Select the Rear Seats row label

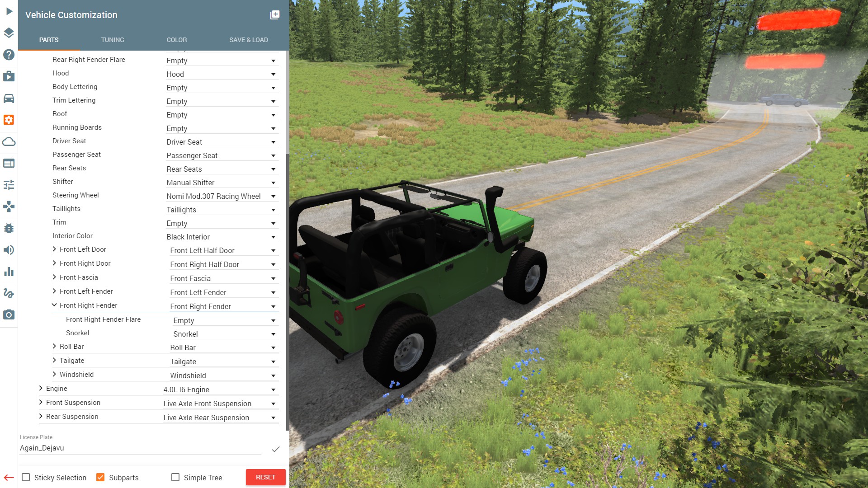[x=69, y=168]
